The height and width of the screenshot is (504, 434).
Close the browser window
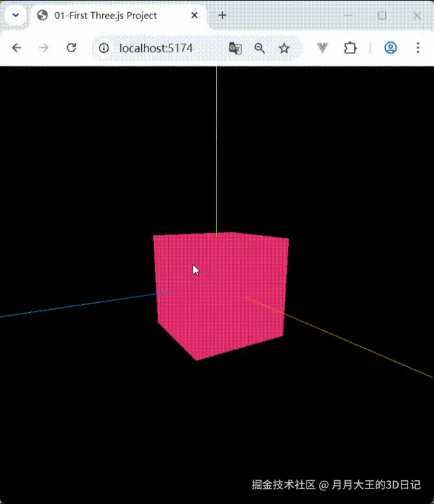pyautogui.click(x=417, y=16)
